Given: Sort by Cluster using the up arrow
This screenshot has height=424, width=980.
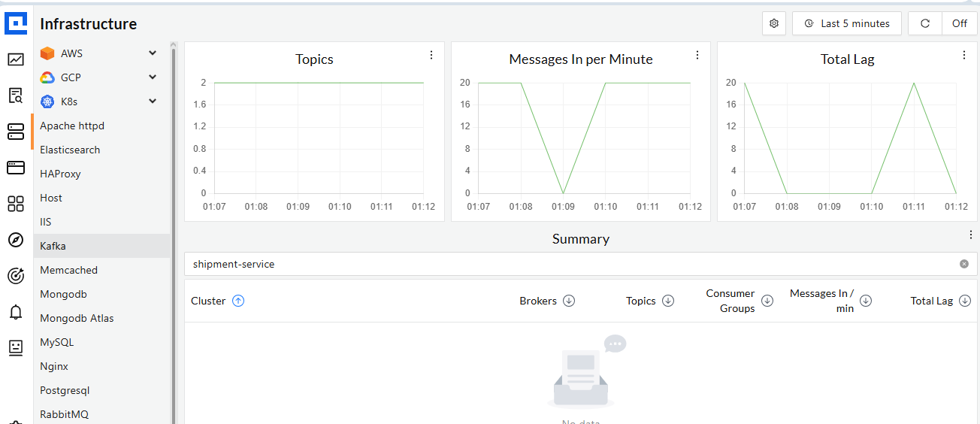Looking at the screenshot, I should click(238, 301).
